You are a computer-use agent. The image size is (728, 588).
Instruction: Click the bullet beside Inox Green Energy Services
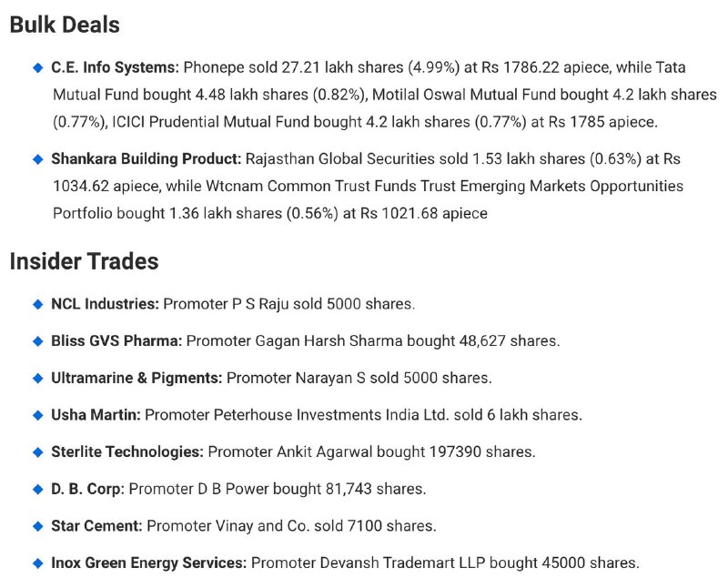pyautogui.click(x=38, y=563)
